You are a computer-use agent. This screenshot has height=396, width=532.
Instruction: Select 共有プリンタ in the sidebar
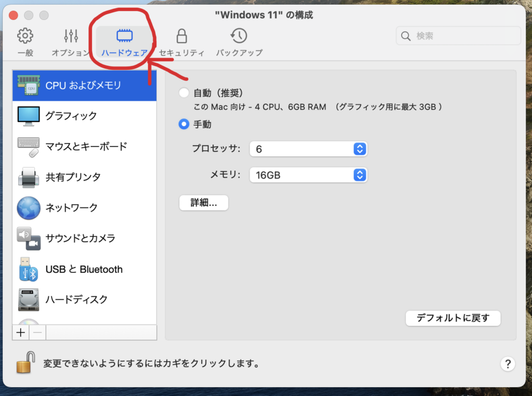[x=85, y=177]
